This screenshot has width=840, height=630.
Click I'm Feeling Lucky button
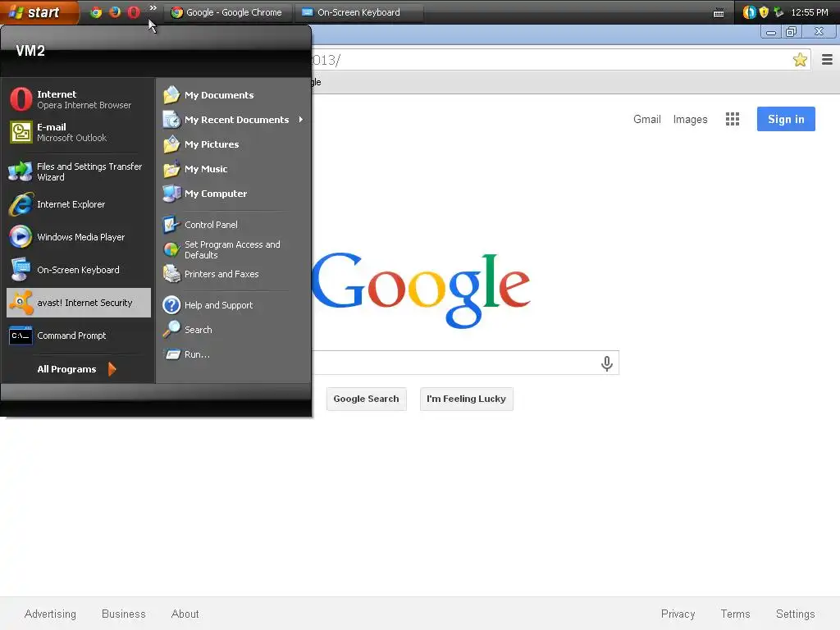tap(466, 399)
